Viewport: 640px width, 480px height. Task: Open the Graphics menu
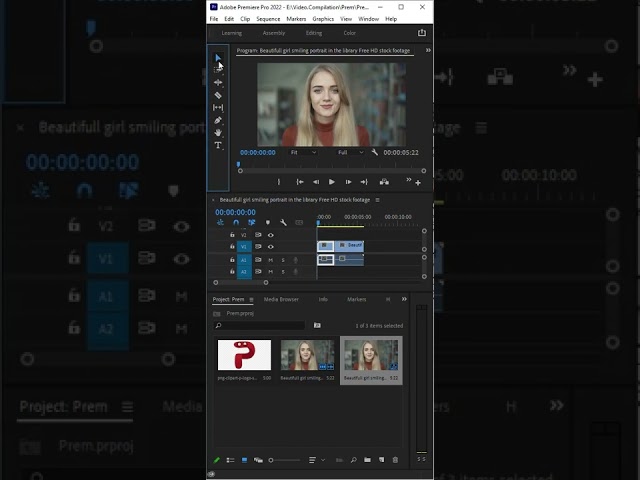tap(323, 19)
